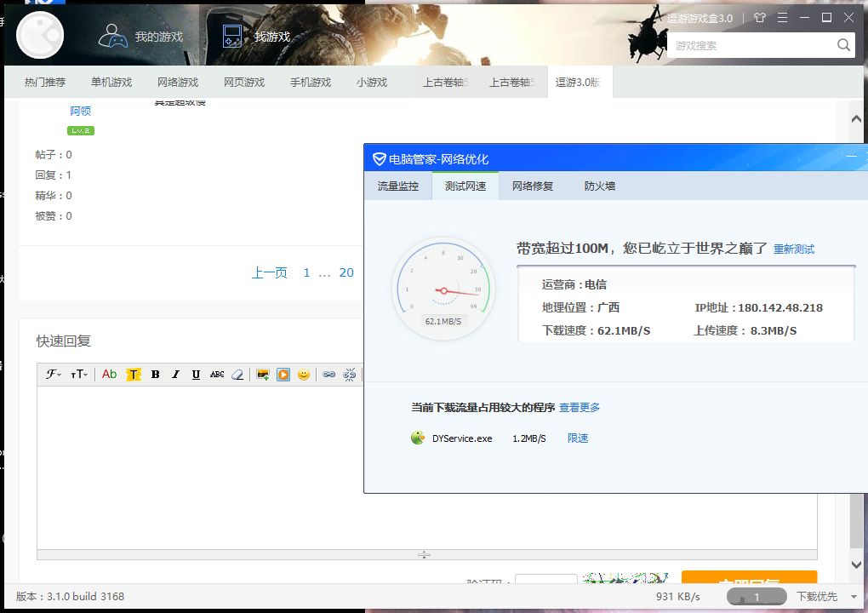The width and height of the screenshot is (868, 613).
Task: Click the 电脑管家 shield logo
Action: (380, 159)
